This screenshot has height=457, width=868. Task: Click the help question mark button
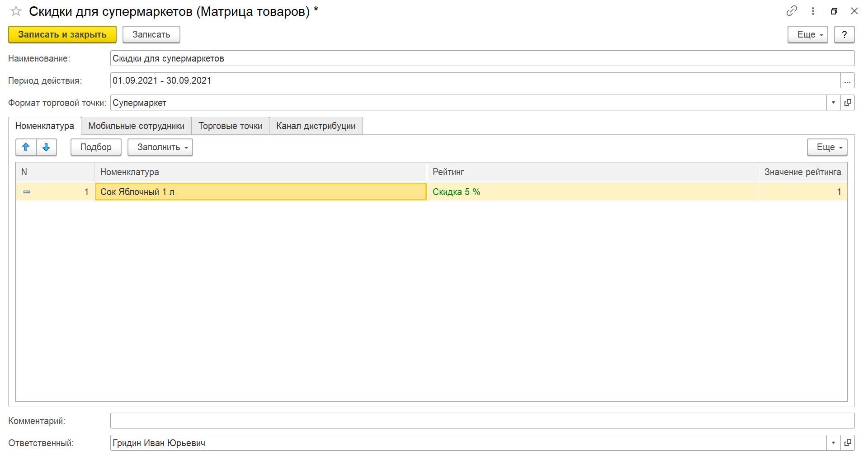click(x=844, y=34)
